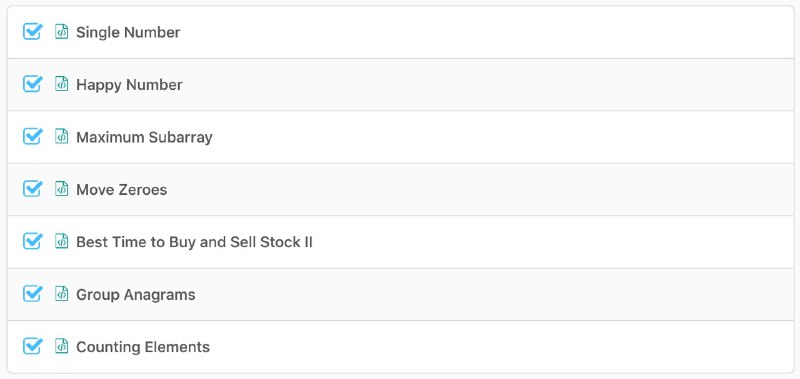Click the code file icon beside Maximum Subarray
Screen dimensions: 800x379
(x=62, y=137)
